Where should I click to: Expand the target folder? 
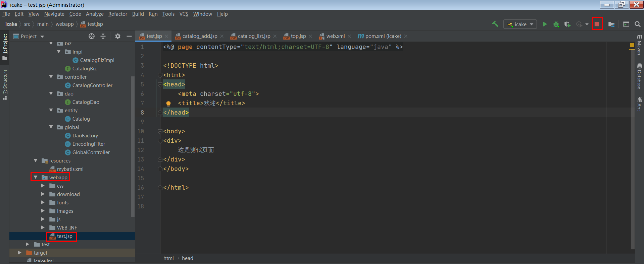pyautogui.click(x=20, y=253)
